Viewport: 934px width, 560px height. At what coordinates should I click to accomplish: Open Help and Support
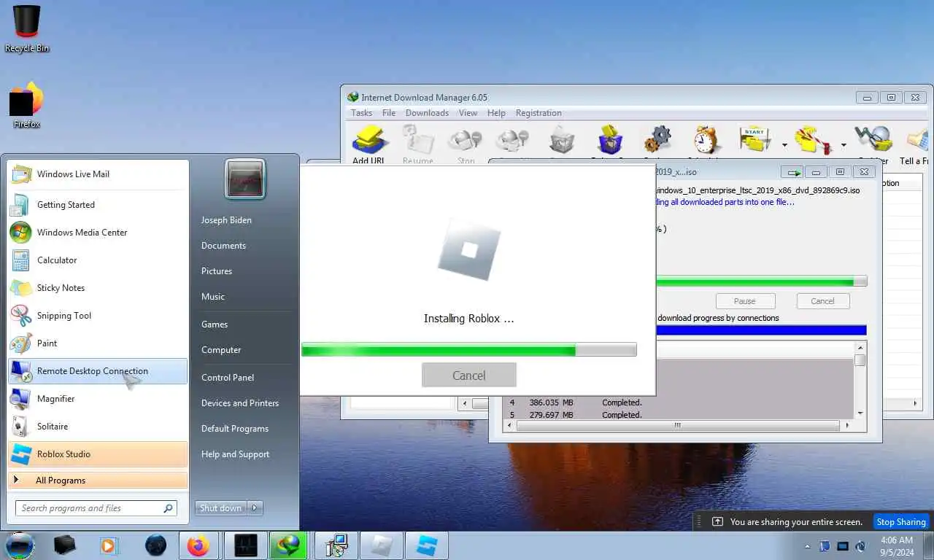tap(235, 454)
